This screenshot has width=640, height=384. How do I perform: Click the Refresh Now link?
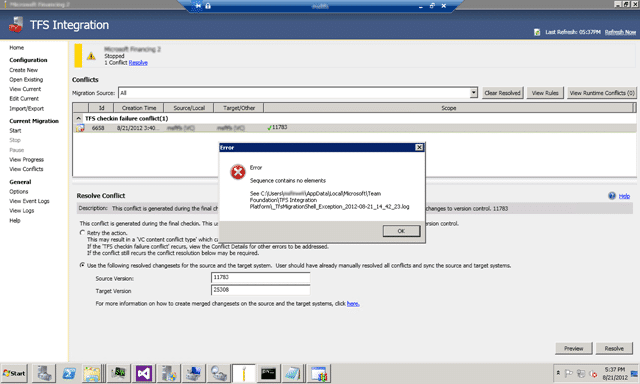click(x=620, y=32)
